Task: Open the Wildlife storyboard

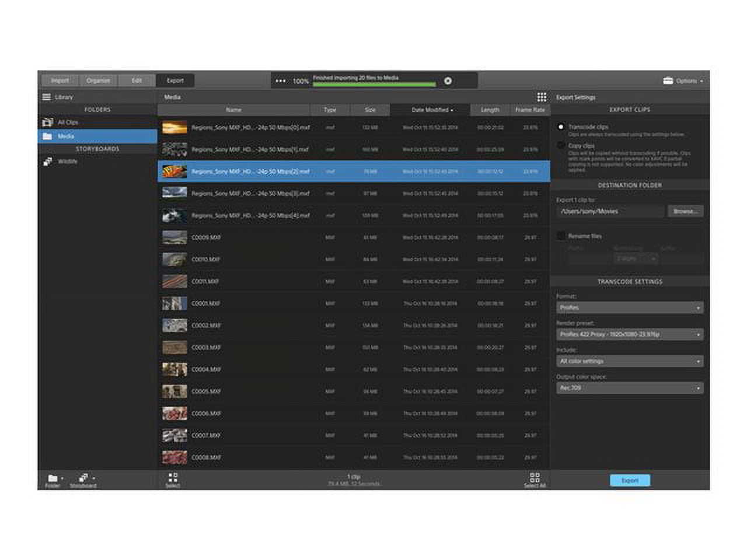Action: (97, 162)
